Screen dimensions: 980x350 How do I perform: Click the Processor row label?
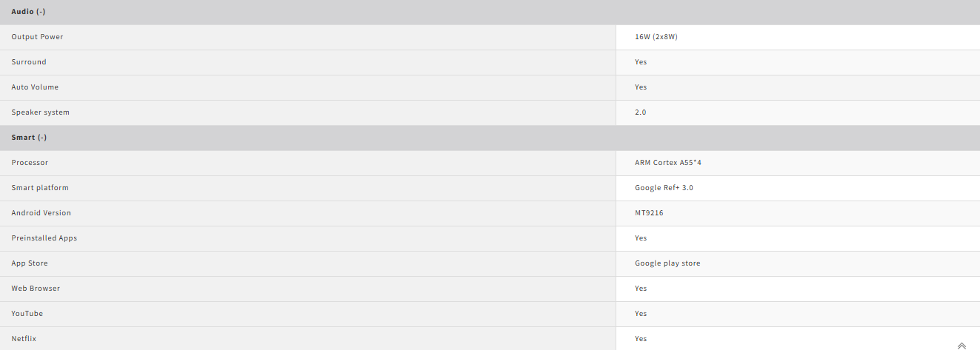tap(29, 163)
